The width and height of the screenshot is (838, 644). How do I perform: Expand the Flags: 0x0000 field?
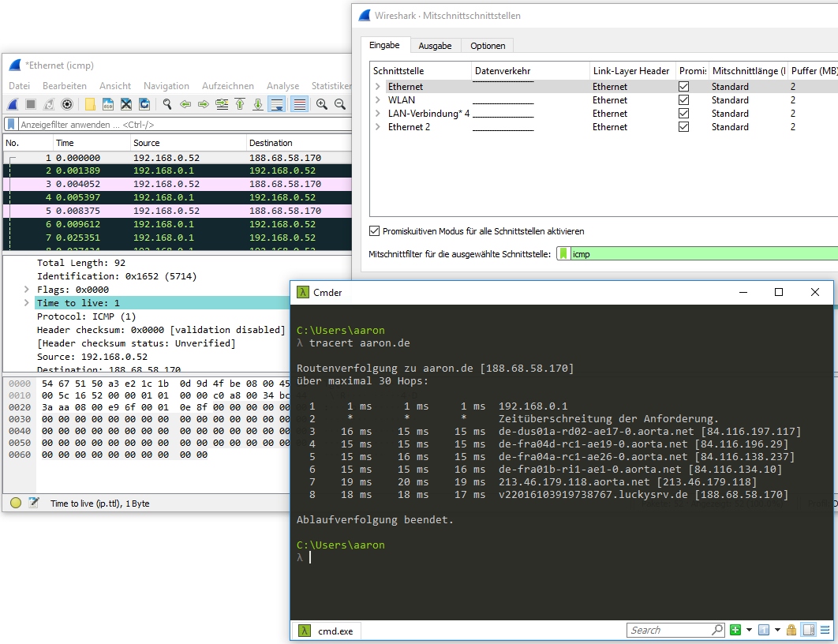(26, 289)
